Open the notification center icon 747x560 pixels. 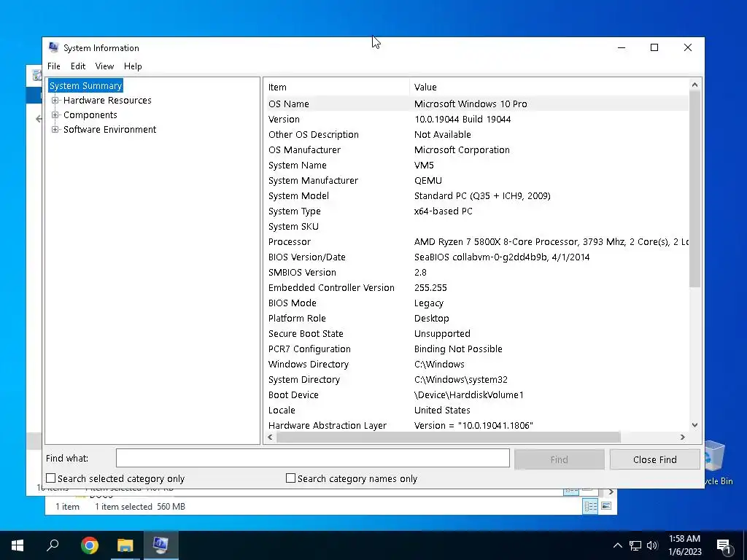(x=724, y=546)
